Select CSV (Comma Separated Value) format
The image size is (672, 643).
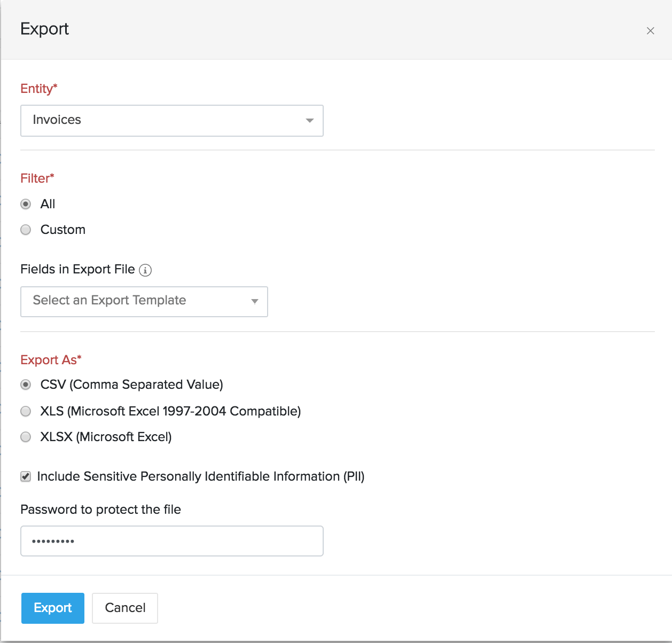point(26,384)
